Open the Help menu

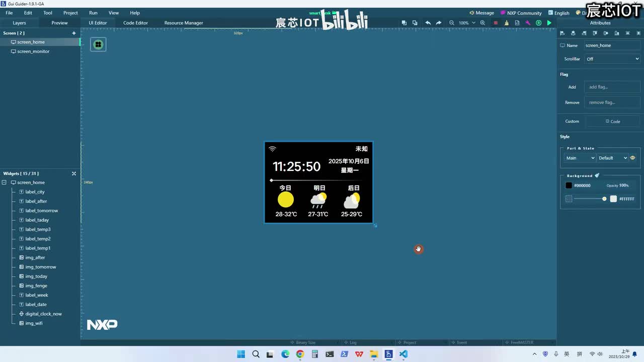pyautogui.click(x=135, y=13)
